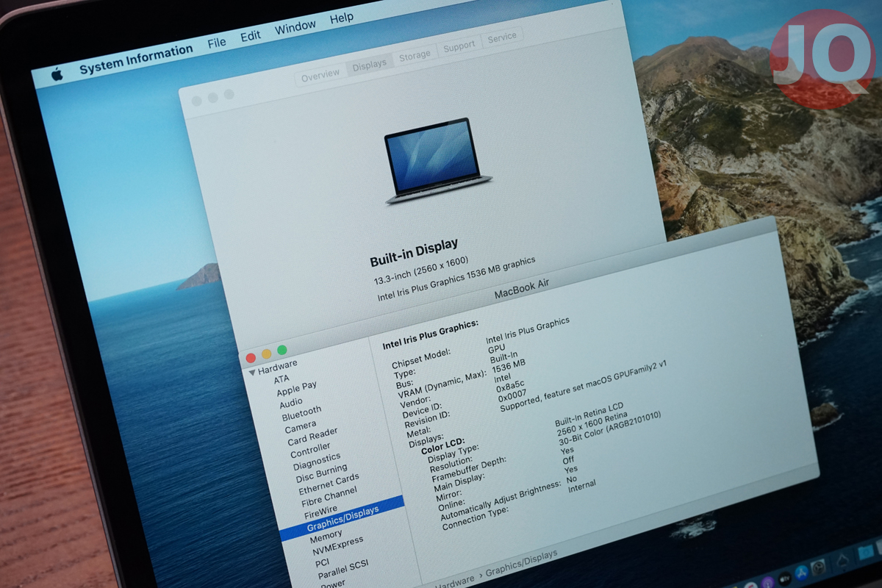Click the Internal connection type value
Screen dimensions: 882x588
pyautogui.click(x=582, y=487)
